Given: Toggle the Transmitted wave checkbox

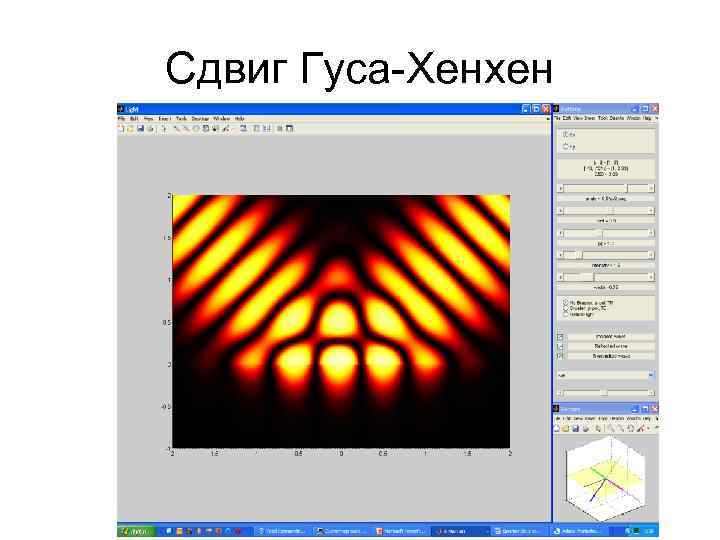Looking at the screenshot, I should coord(560,356).
